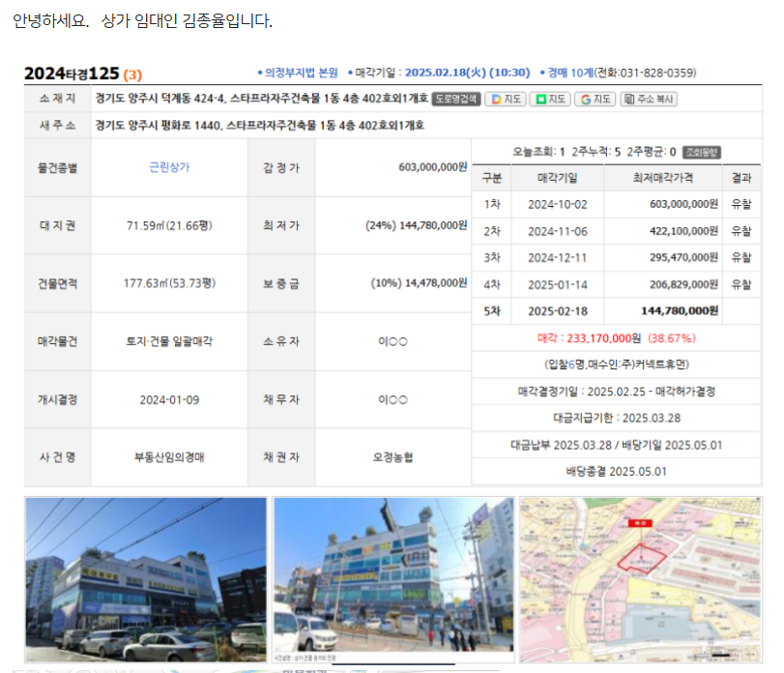
Task: Open the Google map (G 지도) button
Action: (x=595, y=99)
